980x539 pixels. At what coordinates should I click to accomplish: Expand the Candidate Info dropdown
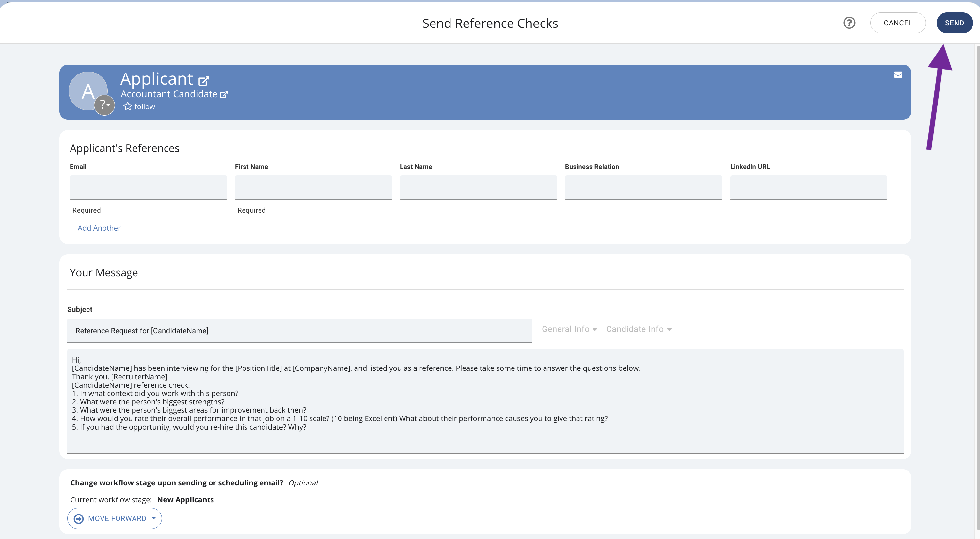click(639, 329)
